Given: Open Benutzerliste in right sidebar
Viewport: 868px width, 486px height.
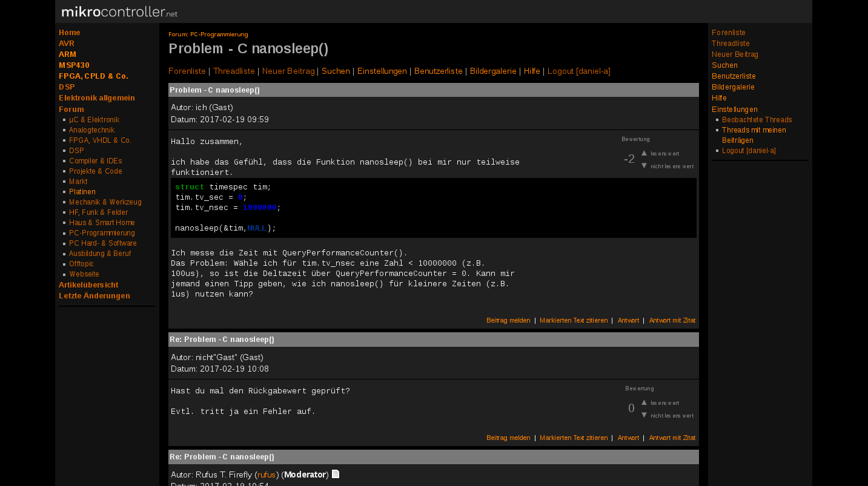Looking at the screenshot, I should pos(734,76).
